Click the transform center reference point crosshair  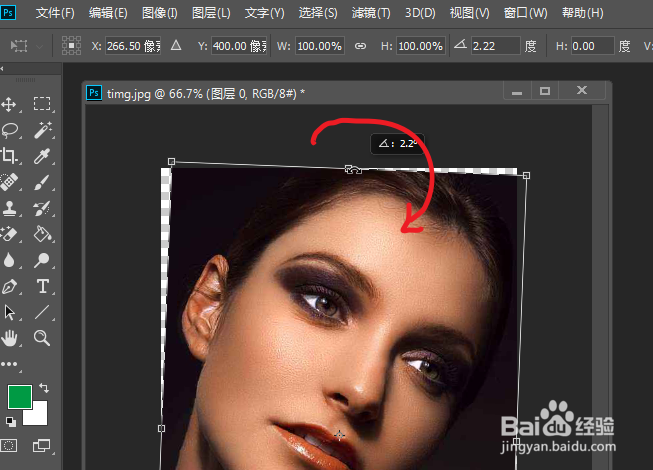[339, 435]
